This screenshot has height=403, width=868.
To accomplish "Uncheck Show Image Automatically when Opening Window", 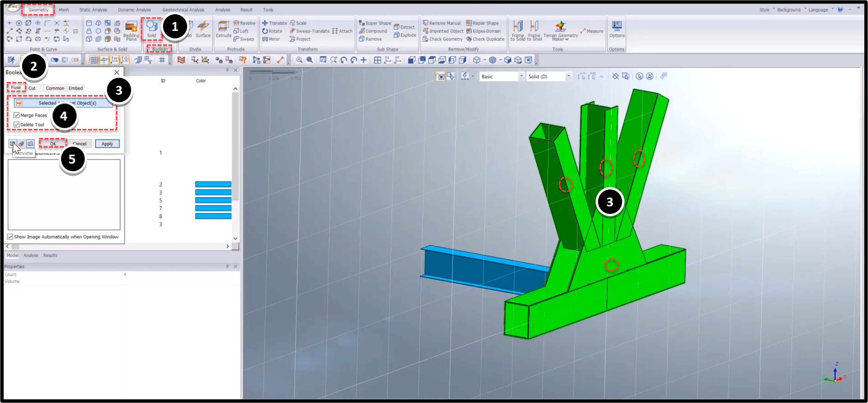I will [11, 237].
